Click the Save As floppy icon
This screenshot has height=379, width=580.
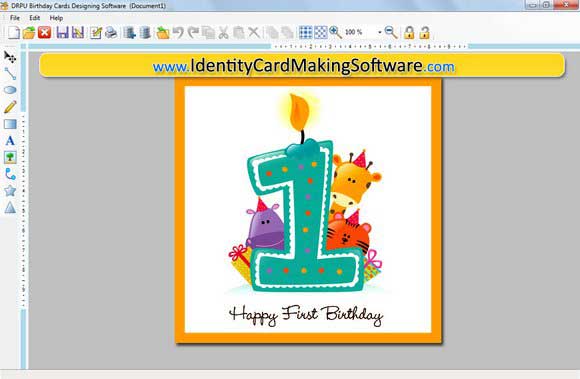click(x=78, y=33)
